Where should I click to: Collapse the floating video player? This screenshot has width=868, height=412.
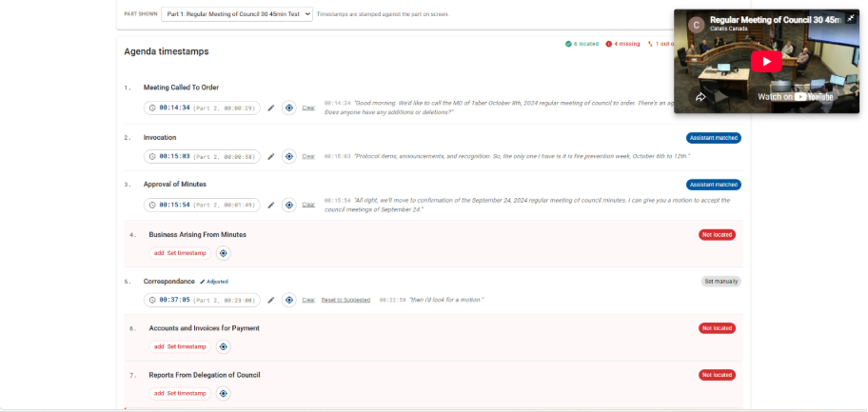coord(851,18)
